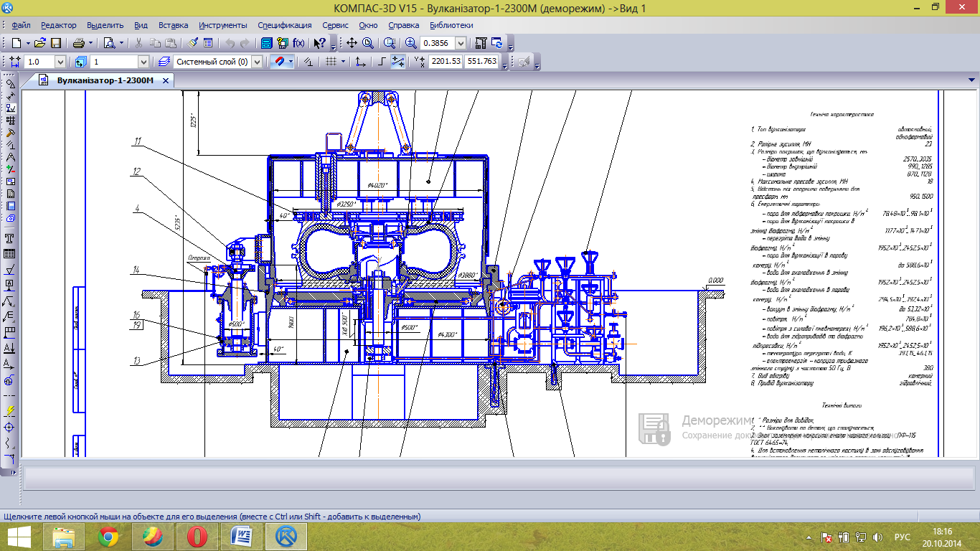
Task: Select the auto axis lightning tool
Action: tap(11, 411)
